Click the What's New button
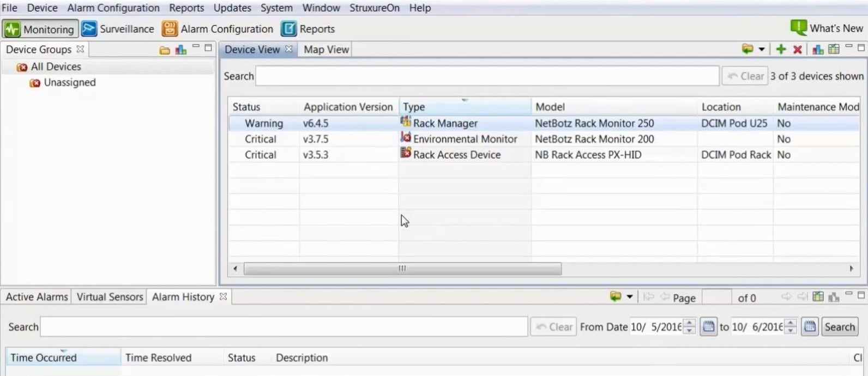This screenshot has width=868, height=376. [827, 28]
